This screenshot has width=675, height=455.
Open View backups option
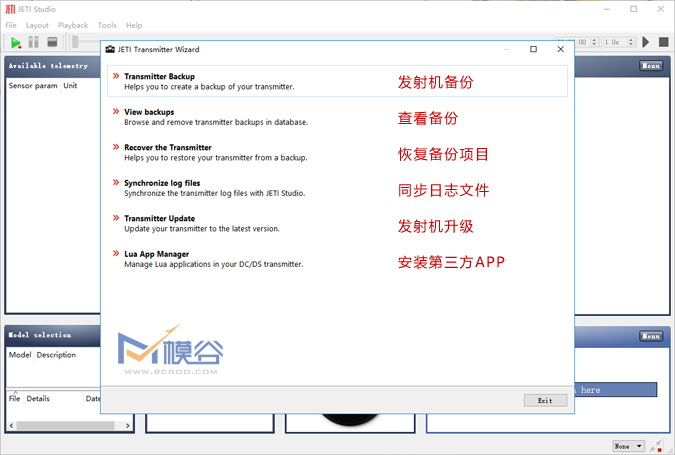click(337, 117)
